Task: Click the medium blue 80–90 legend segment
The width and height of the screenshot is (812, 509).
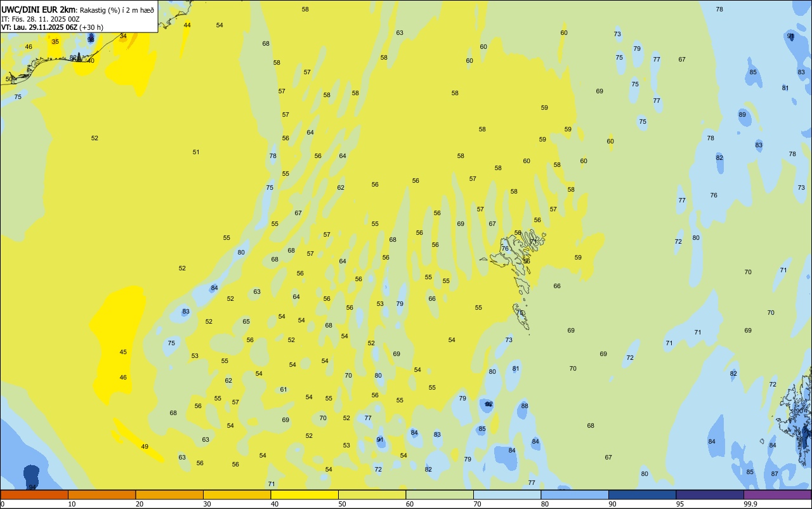Action: (x=575, y=494)
